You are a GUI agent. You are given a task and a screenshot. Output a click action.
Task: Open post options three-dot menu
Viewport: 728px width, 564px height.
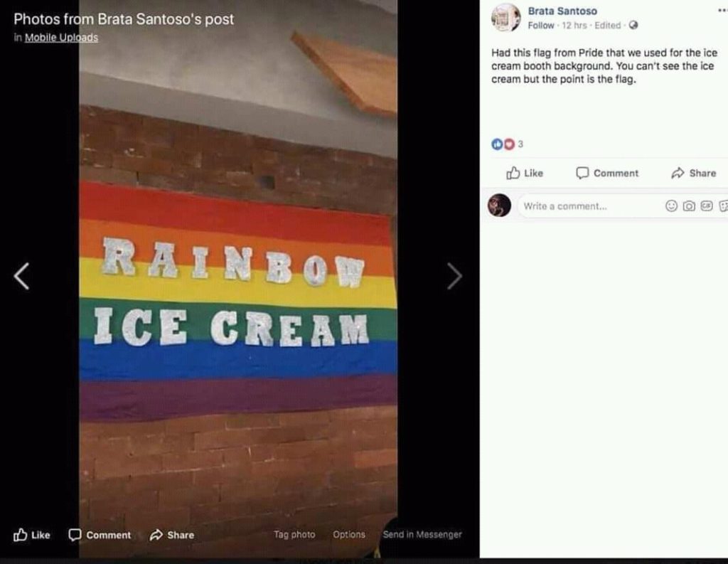(722, 10)
